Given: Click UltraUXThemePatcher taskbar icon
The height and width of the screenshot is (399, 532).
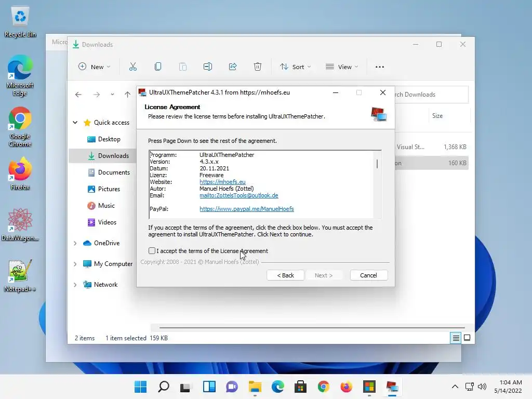Looking at the screenshot, I should point(392,387).
